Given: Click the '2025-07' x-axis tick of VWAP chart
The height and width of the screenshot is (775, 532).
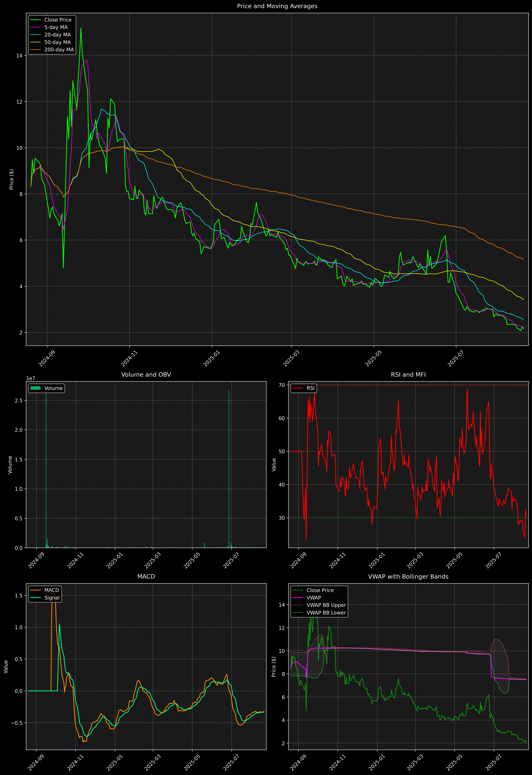Looking at the screenshot, I should [494, 763].
